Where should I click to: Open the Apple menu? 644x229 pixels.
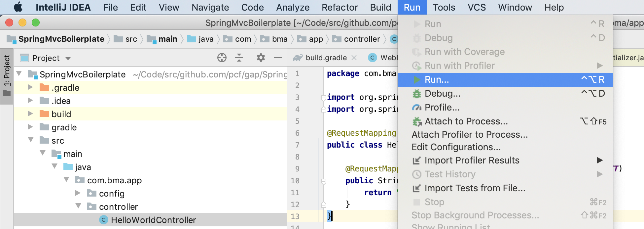[x=18, y=7]
